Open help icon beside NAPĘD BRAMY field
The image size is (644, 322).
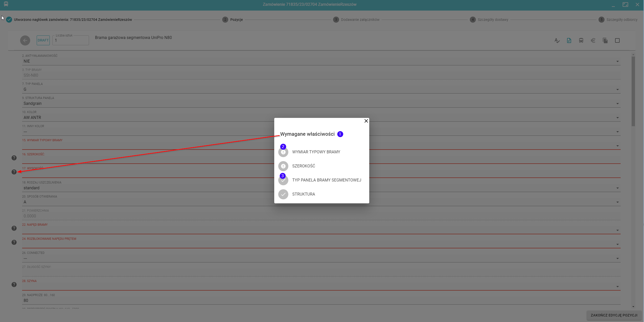[14, 228]
